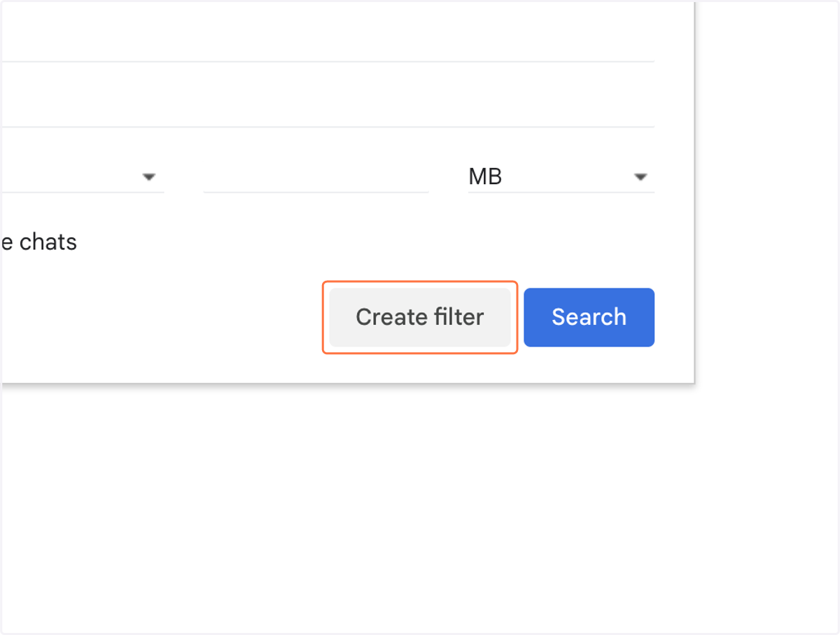Click the word 'Create' on the grey button

point(391,317)
